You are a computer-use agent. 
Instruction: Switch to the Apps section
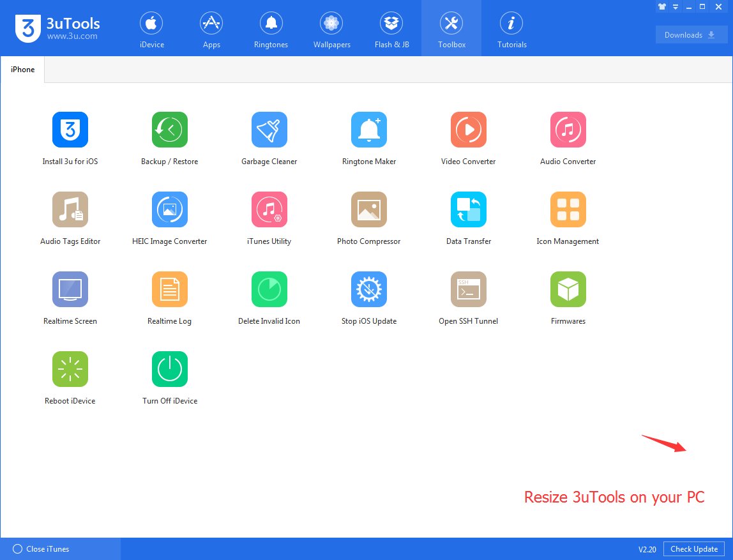pyautogui.click(x=211, y=29)
